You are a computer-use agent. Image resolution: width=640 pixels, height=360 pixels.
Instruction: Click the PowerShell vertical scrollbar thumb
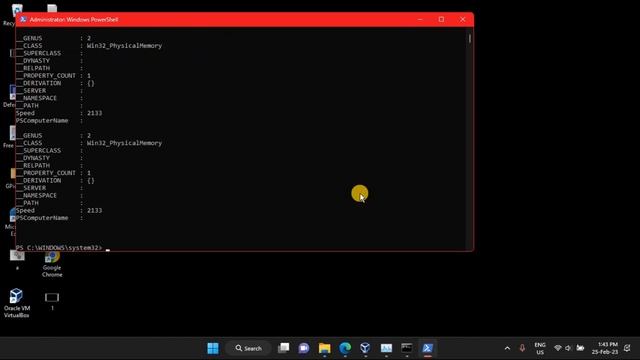click(470, 38)
